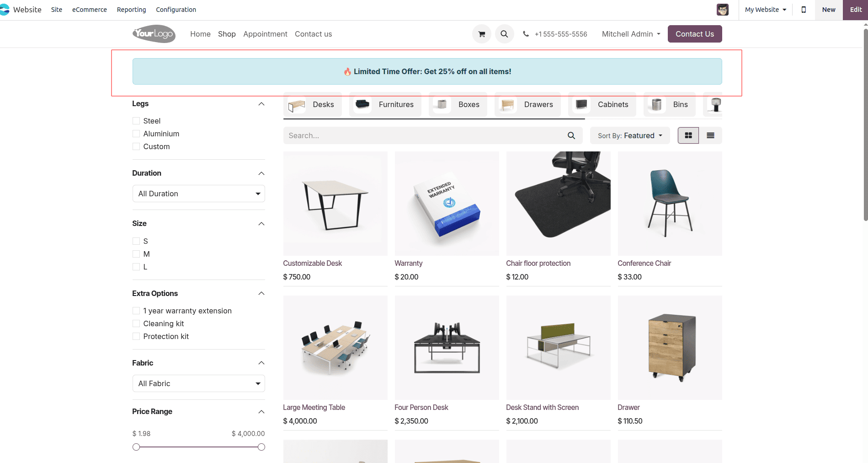The height and width of the screenshot is (463, 868).
Task: Open Conference Chair product image
Action: (670, 204)
